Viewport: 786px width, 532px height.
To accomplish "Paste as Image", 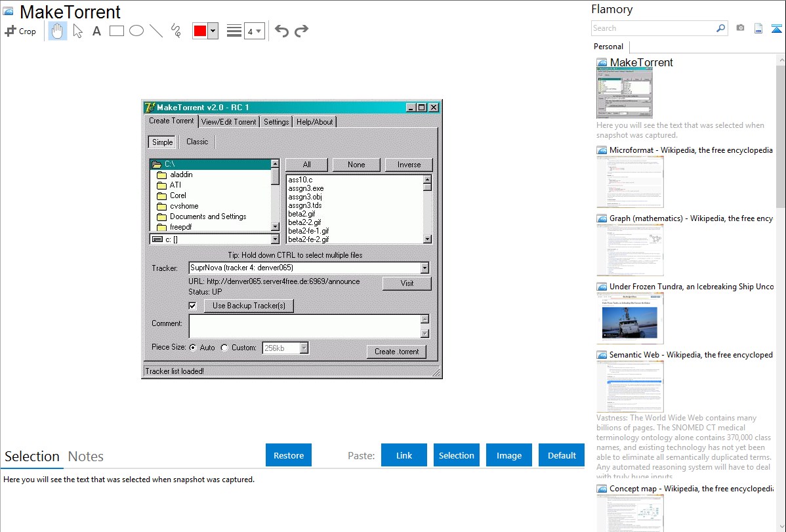I will coord(509,455).
